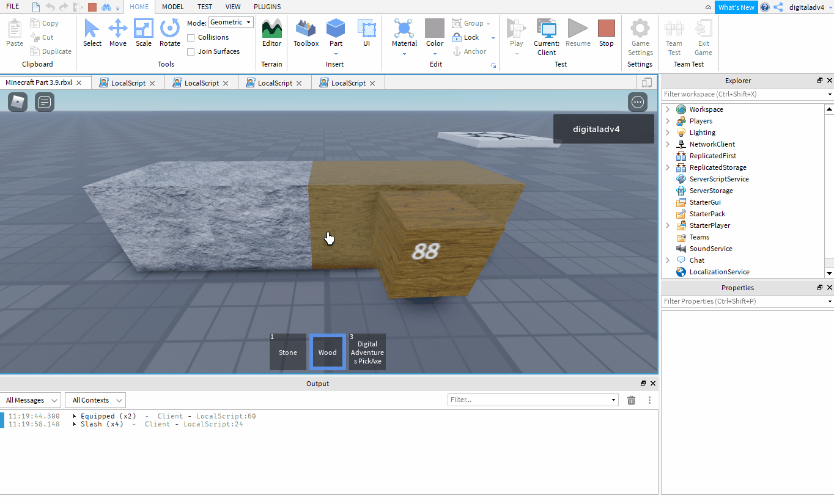The height and width of the screenshot is (504, 834).
Task: Click the new file icon
Action: tap(36, 7)
